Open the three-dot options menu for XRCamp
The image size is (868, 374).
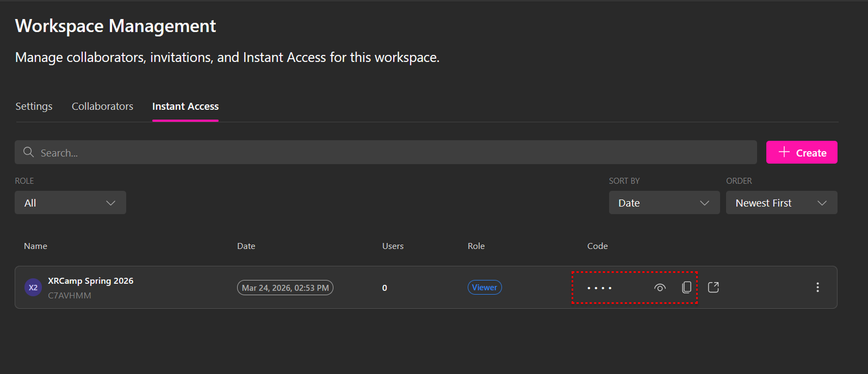coord(817,288)
